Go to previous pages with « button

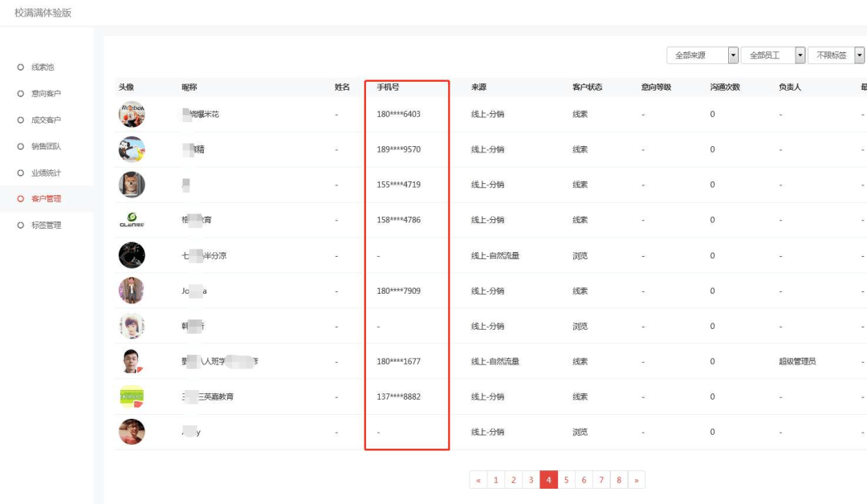pyautogui.click(x=478, y=480)
